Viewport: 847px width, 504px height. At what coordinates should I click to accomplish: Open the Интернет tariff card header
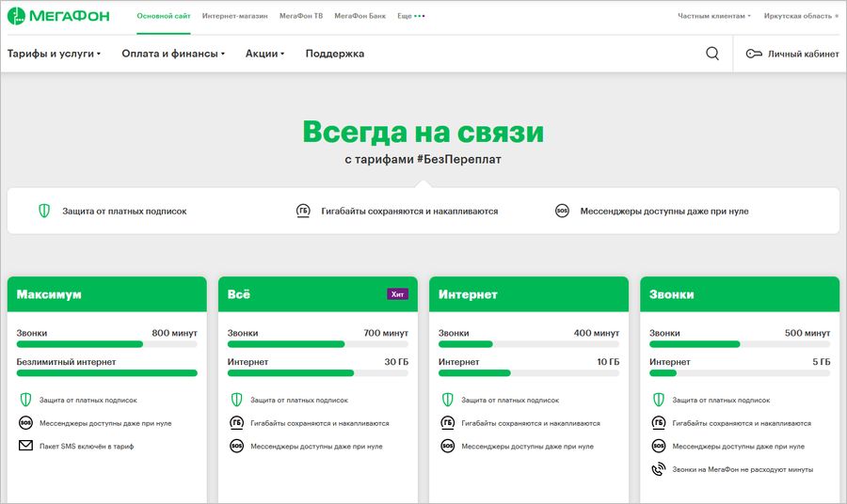(x=529, y=294)
